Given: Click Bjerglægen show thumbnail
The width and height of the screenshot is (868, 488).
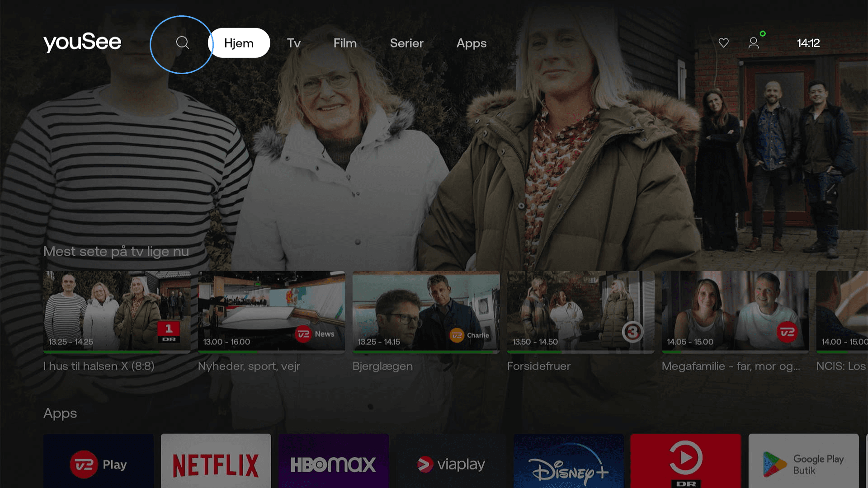Looking at the screenshot, I should click(x=426, y=312).
